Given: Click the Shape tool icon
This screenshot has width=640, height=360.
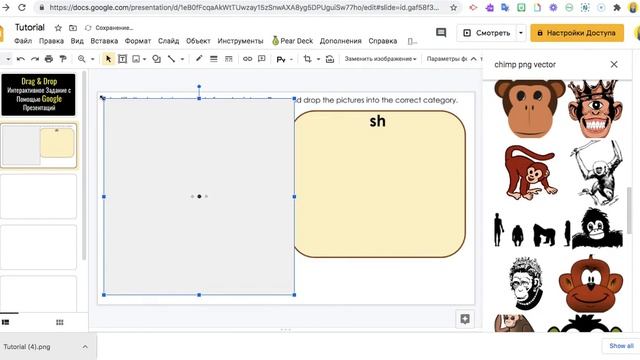Looking at the screenshot, I should (156, 59).
